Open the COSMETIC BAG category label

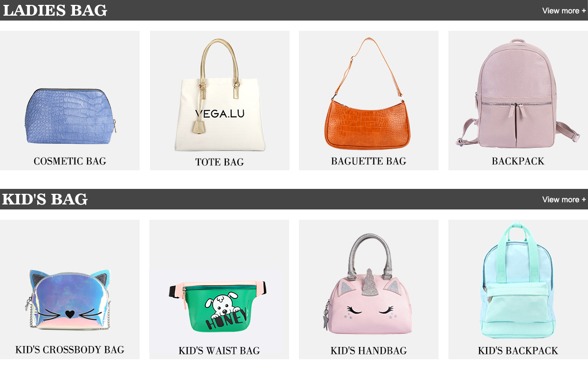tap(70, 161)
